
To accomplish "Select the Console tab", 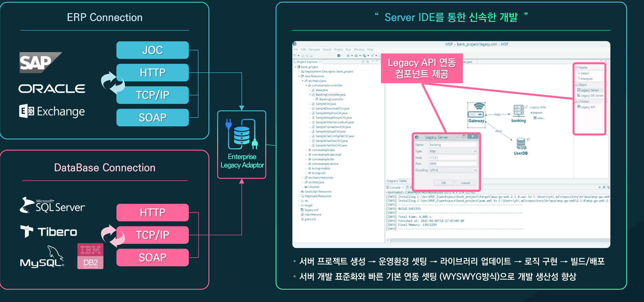I will coord(395,187).
